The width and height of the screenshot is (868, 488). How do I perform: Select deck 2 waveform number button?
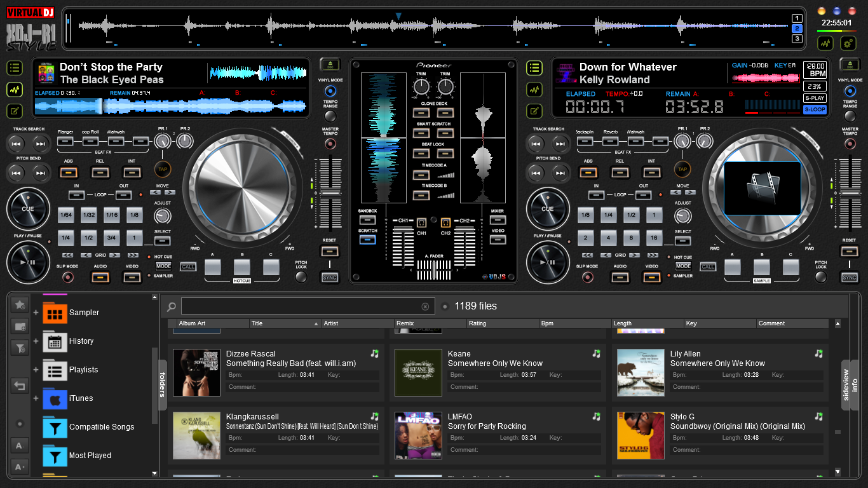click(797, 29)
